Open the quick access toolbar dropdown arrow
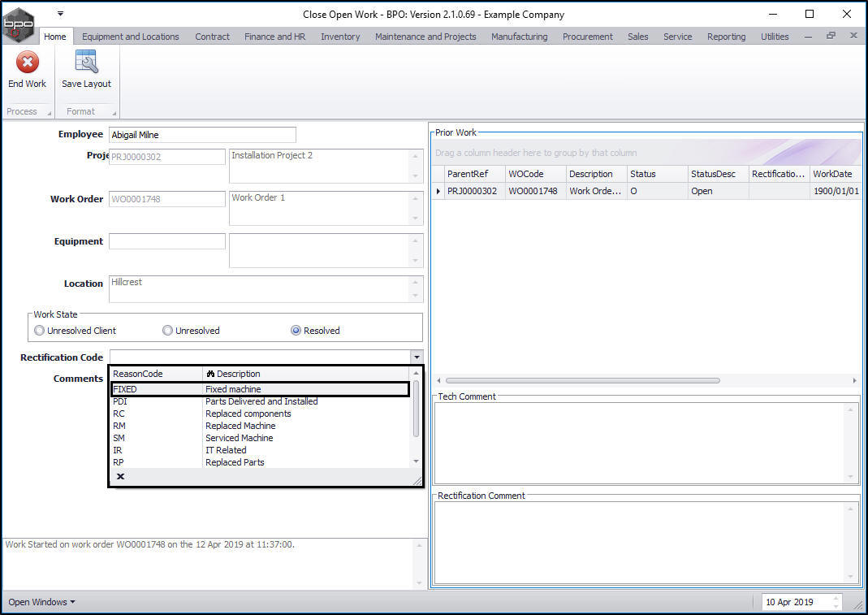This screenshot has height=615, width=868. coord(60,13)
